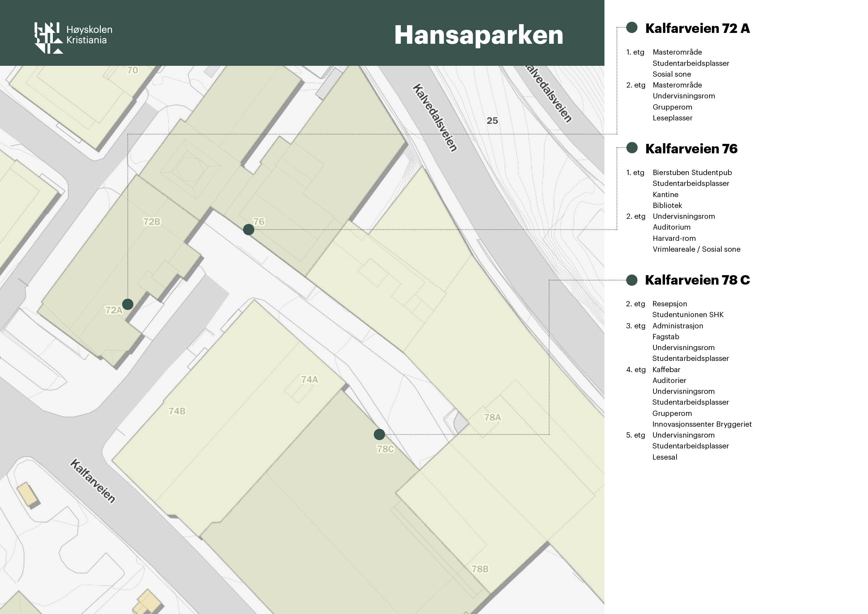This screenshot has height=614, width=868.
Task: Click Innovasjonssenter Bryggeriet entry
Action: click(x=702, y=424)
